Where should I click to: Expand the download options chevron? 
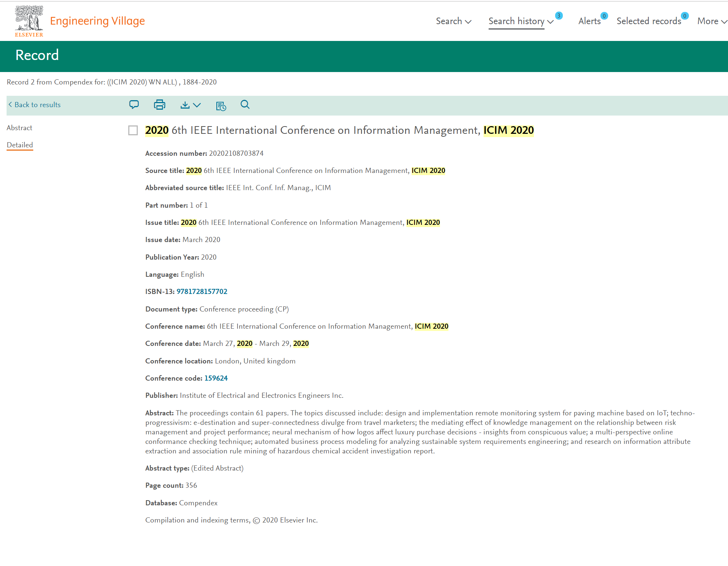click(x=197, y=105)
